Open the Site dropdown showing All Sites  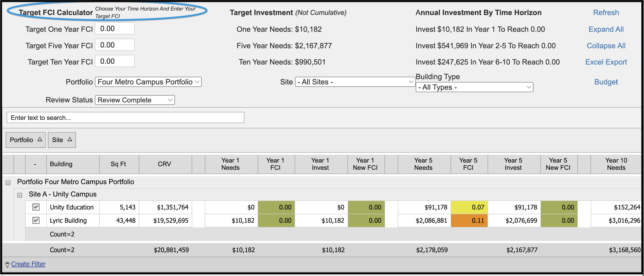355,82
